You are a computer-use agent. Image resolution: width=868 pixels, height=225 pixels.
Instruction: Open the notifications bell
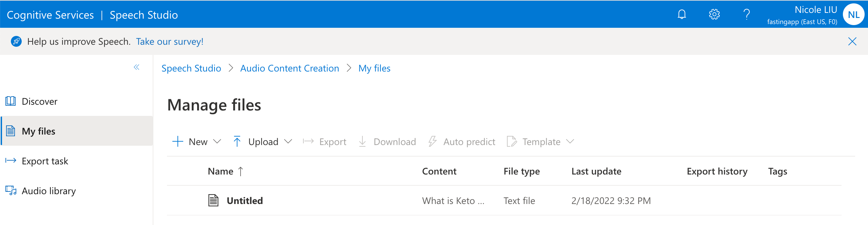(x=682, y=14)
